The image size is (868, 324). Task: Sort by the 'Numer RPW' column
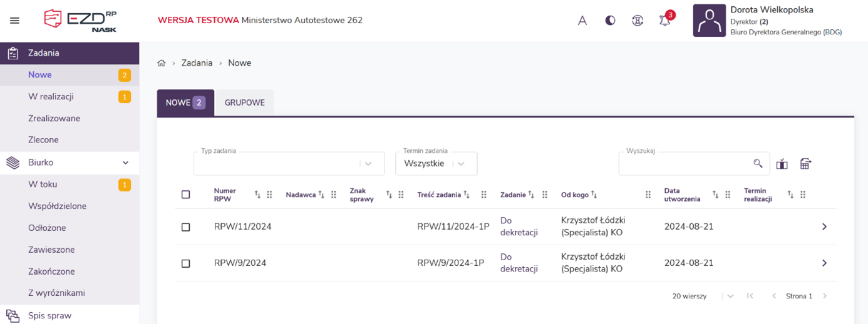pyautogui.click(x=257, y=195)
